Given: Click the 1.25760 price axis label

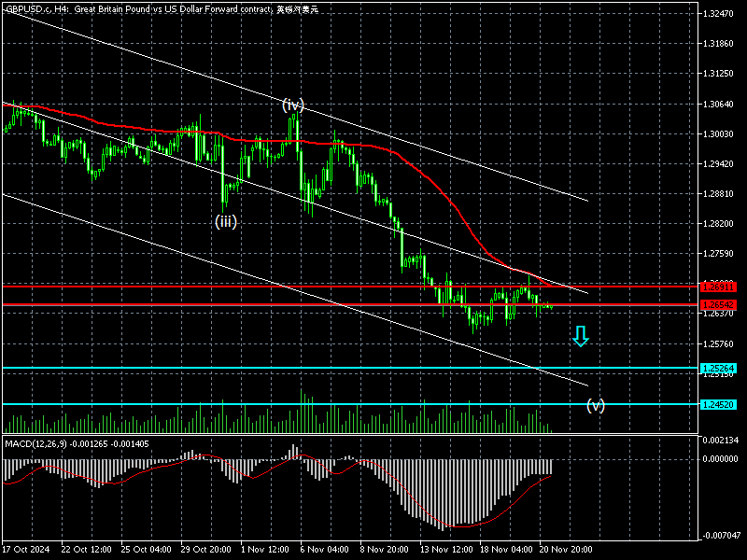Looking at the screenshot, I should (718, 343).
